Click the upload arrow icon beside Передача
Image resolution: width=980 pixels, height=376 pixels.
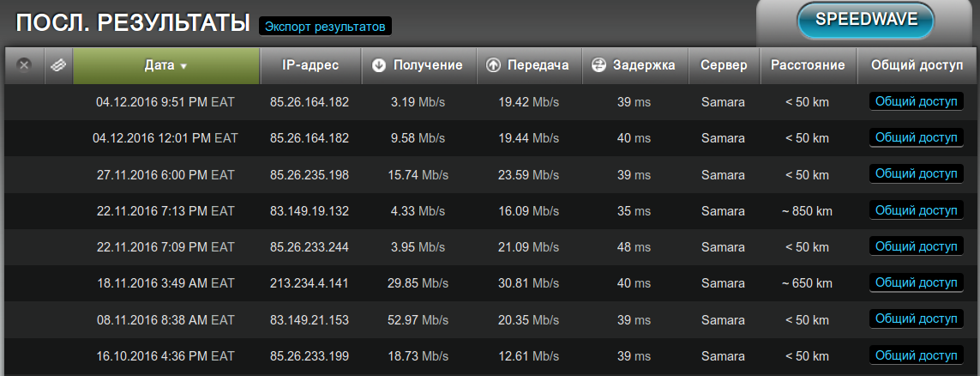coord(493,65)
